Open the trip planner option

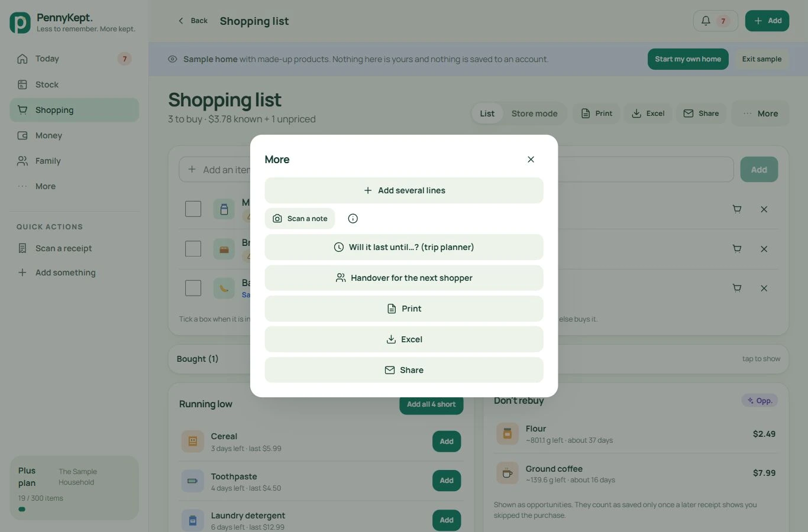coord(404,247)
